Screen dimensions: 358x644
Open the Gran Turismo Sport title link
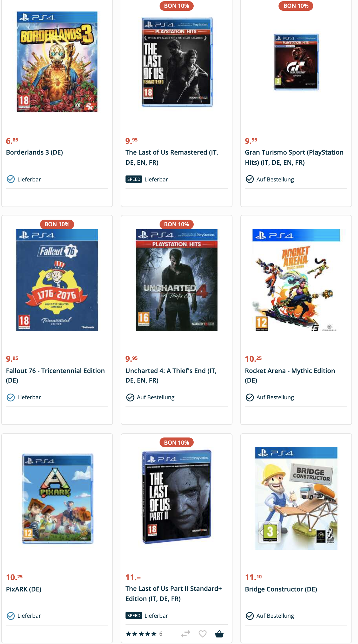click(294, 157)
